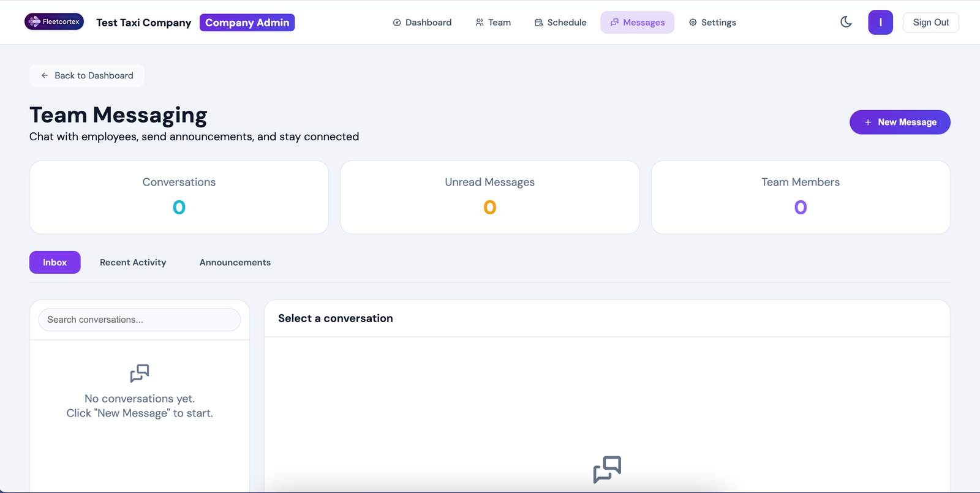Switch to Recent Activity tab

click(133, 262)
